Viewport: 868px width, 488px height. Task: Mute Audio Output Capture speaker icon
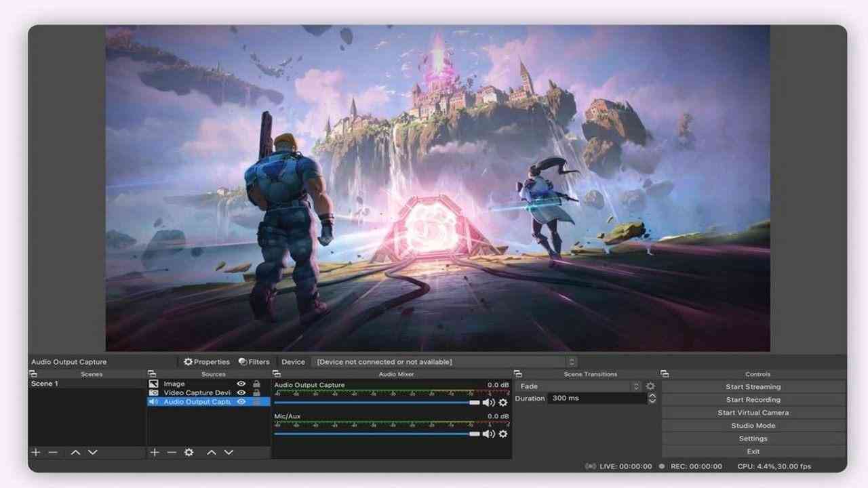pyautogui.click(x=488, y=403)
